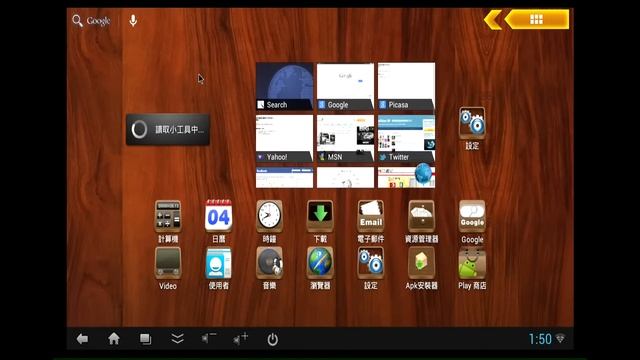This screenshot has width=640, height=360.
Task: Open the all-apps grid yellow button
Action: [536, 19]
